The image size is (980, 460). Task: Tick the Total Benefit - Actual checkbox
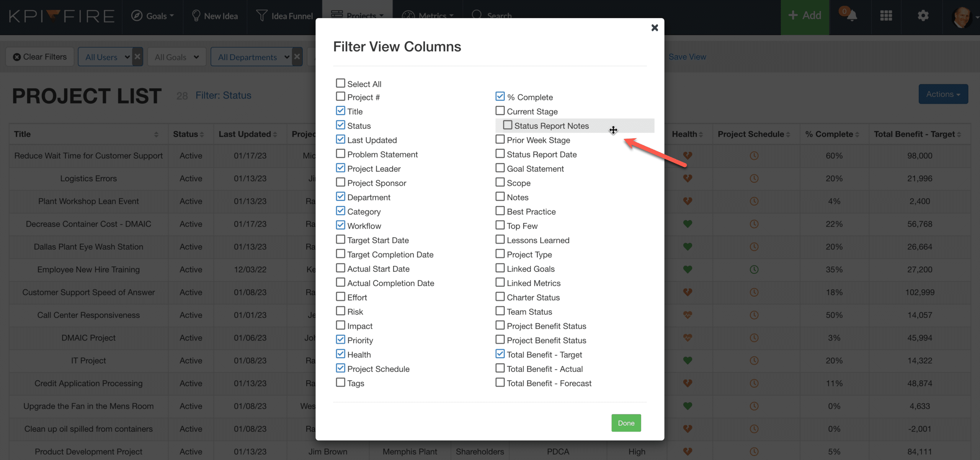point(500,368)
